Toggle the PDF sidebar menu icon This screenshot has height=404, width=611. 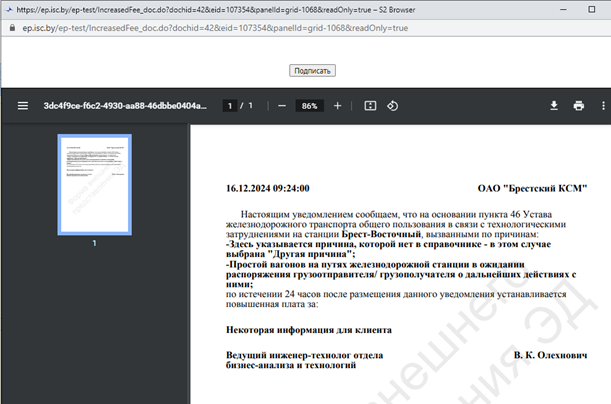pyautogui.click(x=23, y=106)
